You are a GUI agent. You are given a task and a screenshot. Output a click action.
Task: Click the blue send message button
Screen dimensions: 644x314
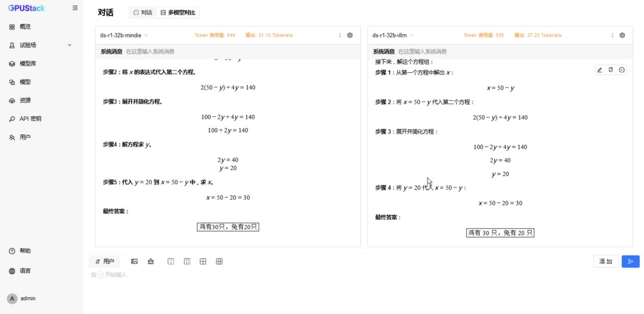[x=630, y=261]
